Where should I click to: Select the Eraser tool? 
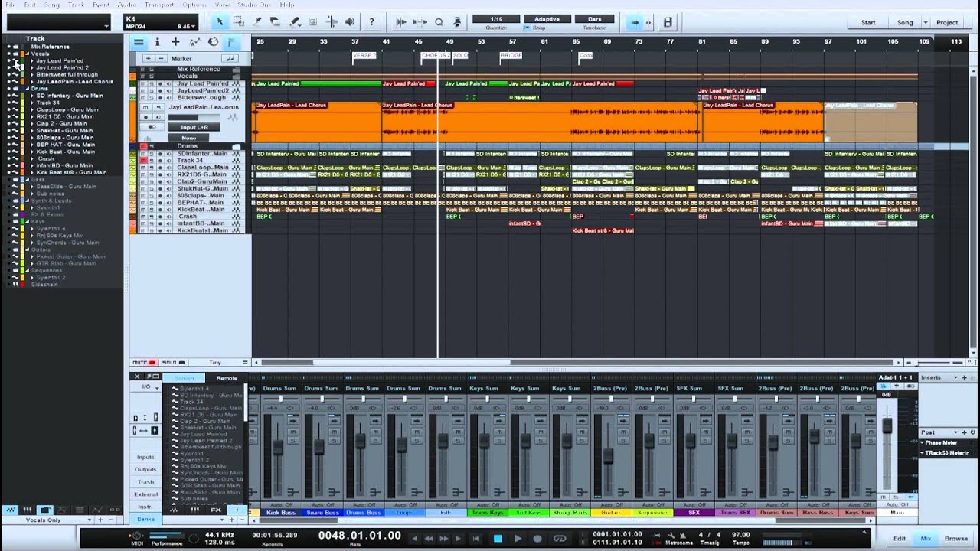point(276,22)
